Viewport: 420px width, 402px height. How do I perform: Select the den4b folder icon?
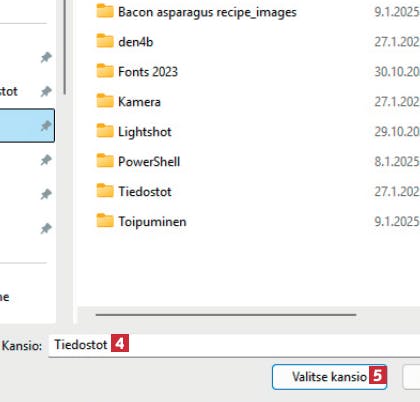pyautogui.click(x=105, y=41)
